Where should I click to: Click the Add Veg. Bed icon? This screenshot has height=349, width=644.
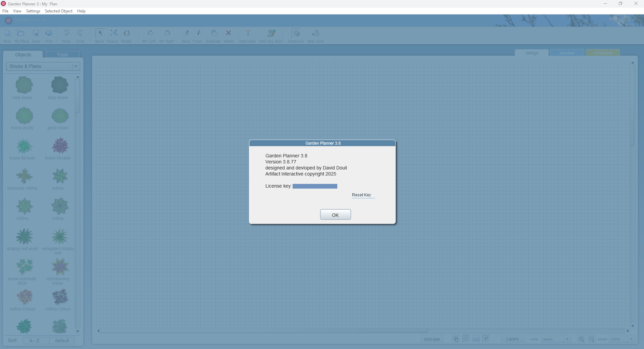pos(271,33)
